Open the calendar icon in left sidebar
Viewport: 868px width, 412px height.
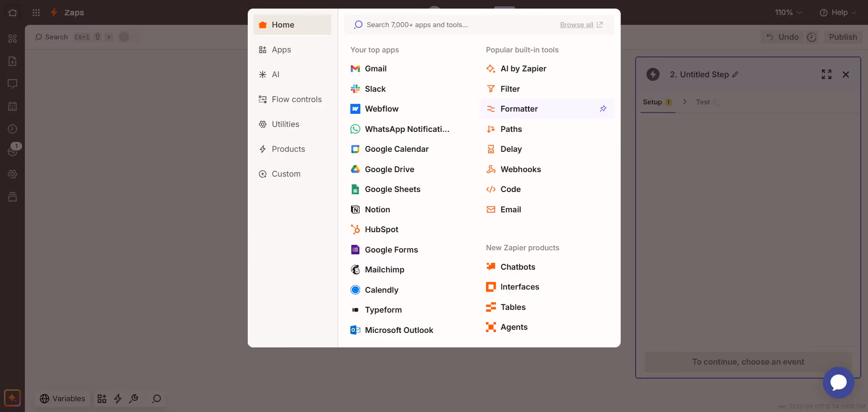tap(13, 107)
